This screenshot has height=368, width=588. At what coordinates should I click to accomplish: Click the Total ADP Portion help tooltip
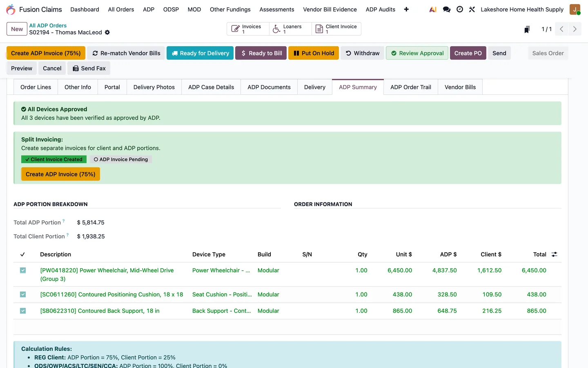point(64,221)
